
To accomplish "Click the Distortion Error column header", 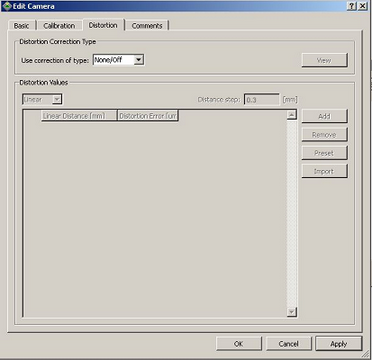I will (148, 116).
